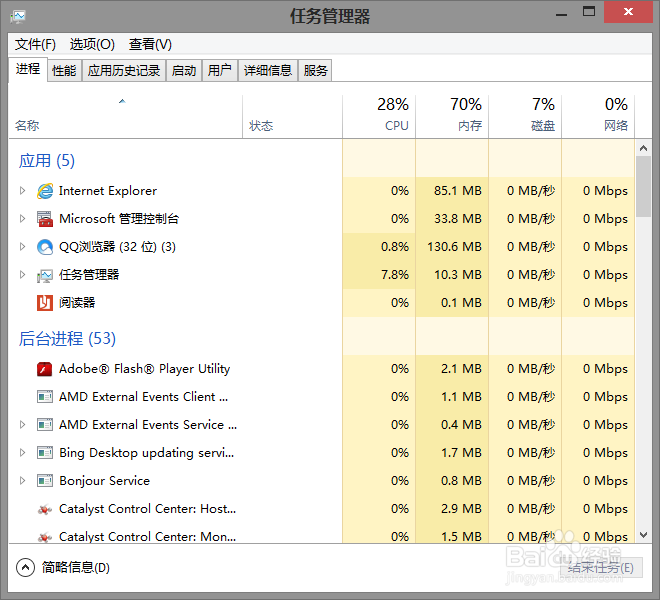Expand the Bonjour Service row

(23, 480)
